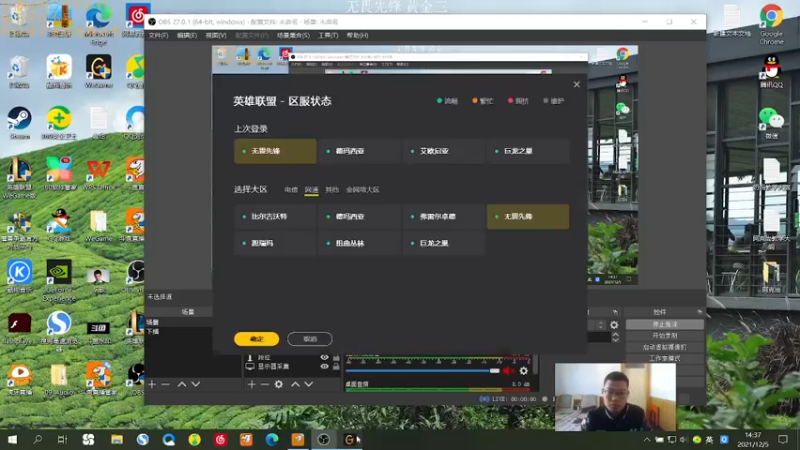Remove source with the minus icon
800x450 pixels.
(265, 384)
